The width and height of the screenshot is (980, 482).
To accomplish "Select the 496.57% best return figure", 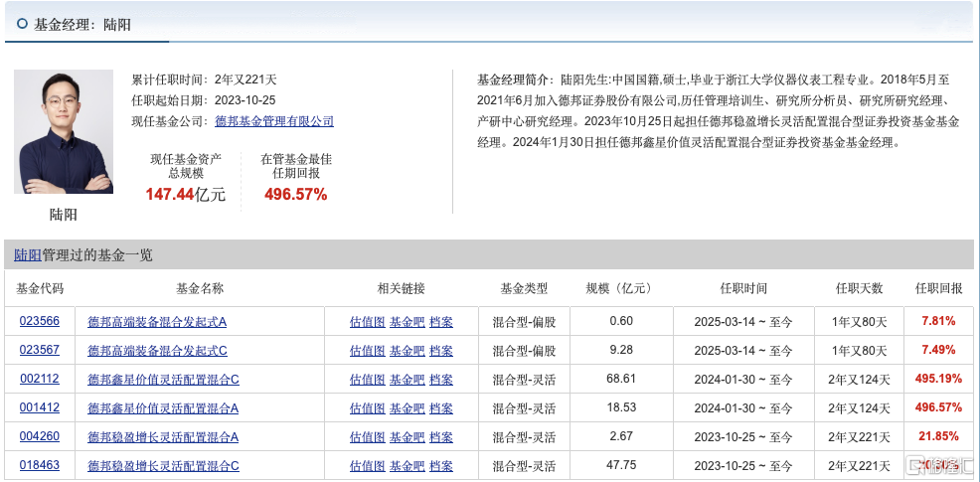I will 295,195.
